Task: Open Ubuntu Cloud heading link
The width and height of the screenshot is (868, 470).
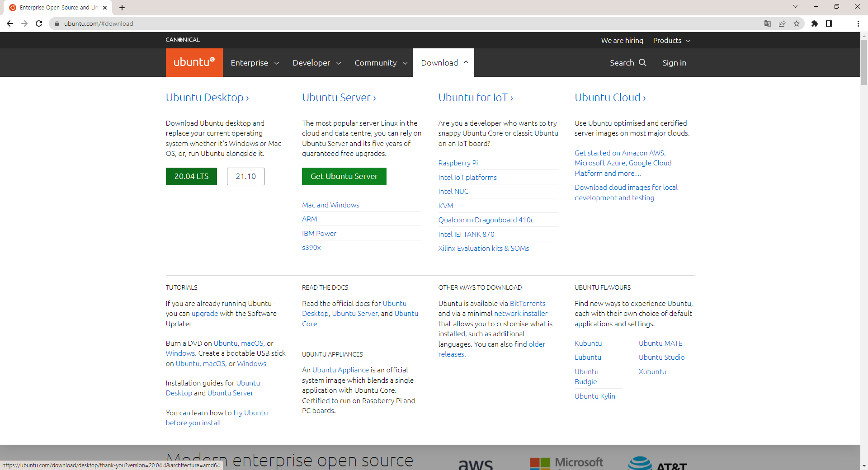Action: [610, 98]
